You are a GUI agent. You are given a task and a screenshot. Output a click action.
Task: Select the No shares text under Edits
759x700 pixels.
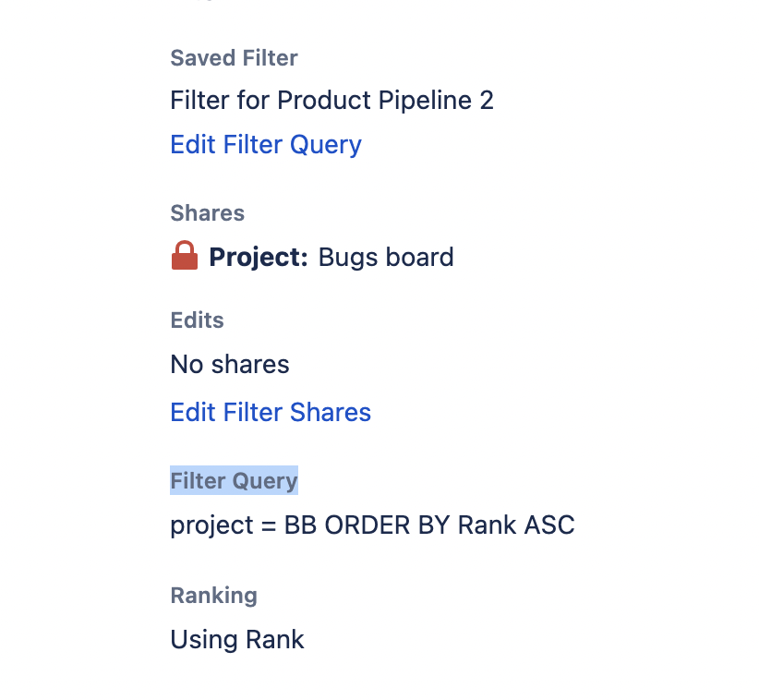[x=229, y=364]
